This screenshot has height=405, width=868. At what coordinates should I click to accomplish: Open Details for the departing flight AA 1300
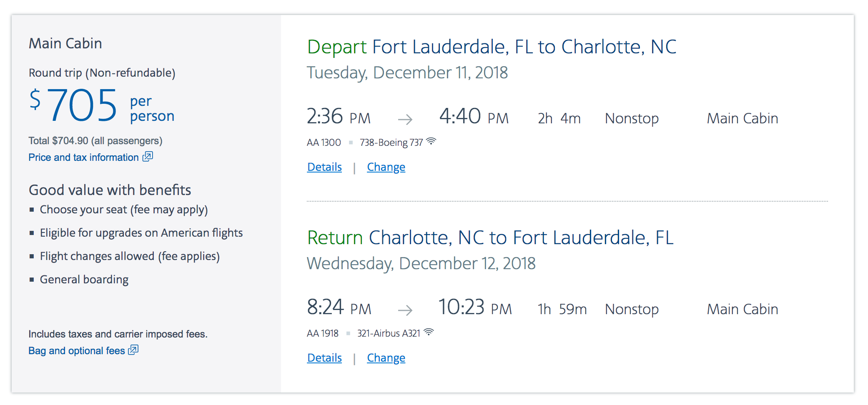pyautogui.click(x=324, y=167)
